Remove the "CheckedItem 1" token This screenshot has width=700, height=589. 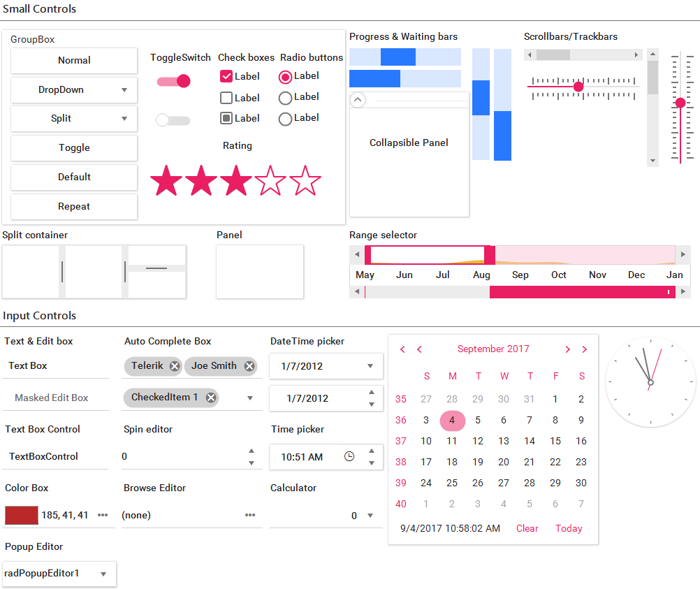tap(211, 397)
